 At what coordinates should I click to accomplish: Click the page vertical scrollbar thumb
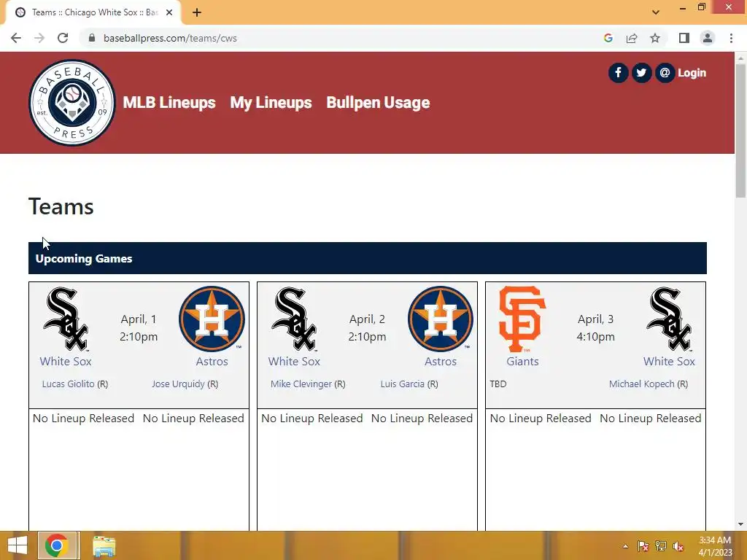740,130
